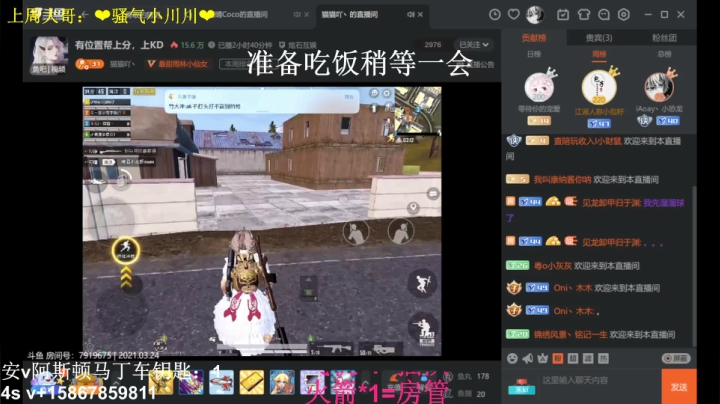Click the live video player area
720x404 pixels.
tap(262, 221)
